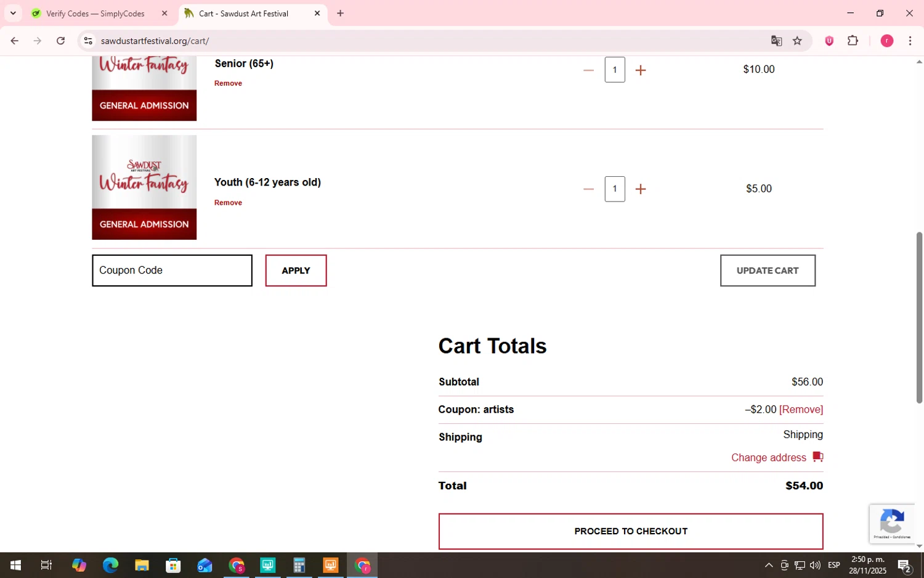The height and width of the screenshot is (578, 924).
Task: Open network status tray icon
Action: [x=800, y=565]
